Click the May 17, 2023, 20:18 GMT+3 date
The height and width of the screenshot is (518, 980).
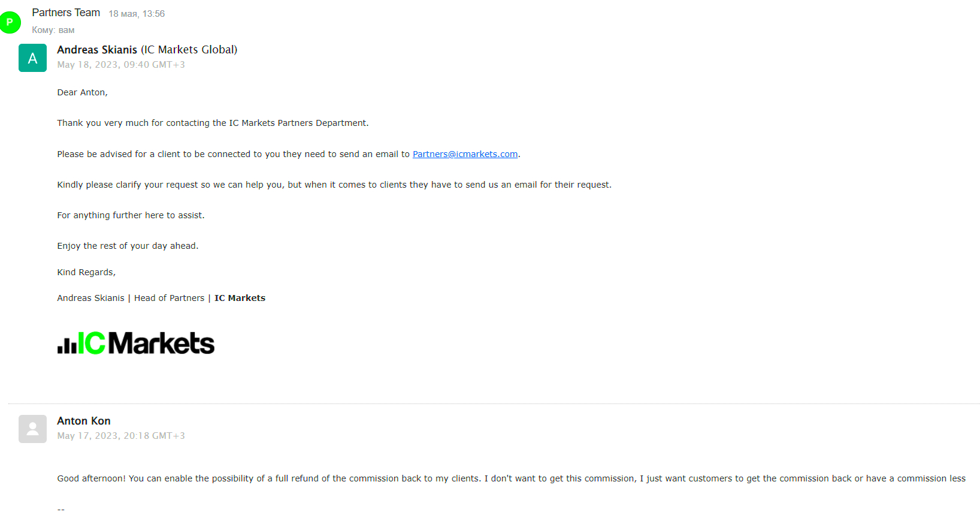121,436
